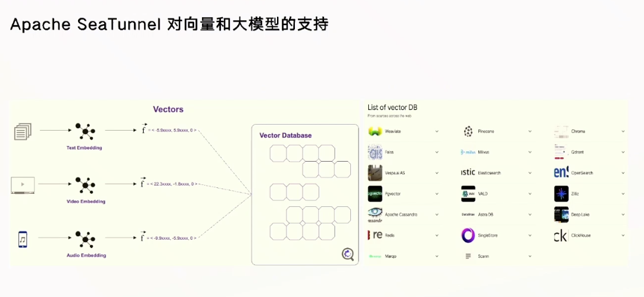The height and width of the screenshot is (297, 644).
Task: Click the text documents icon
Action: click(23, 132)
